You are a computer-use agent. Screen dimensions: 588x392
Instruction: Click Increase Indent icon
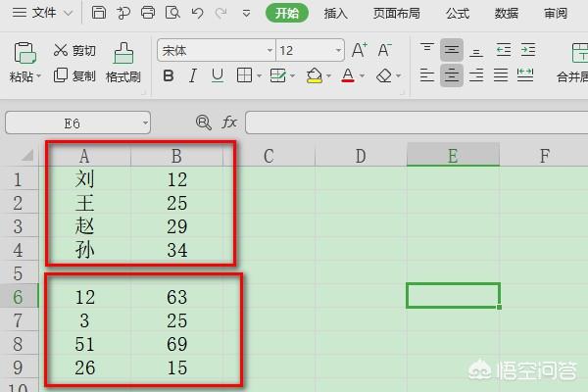click(x=528, y=50)
